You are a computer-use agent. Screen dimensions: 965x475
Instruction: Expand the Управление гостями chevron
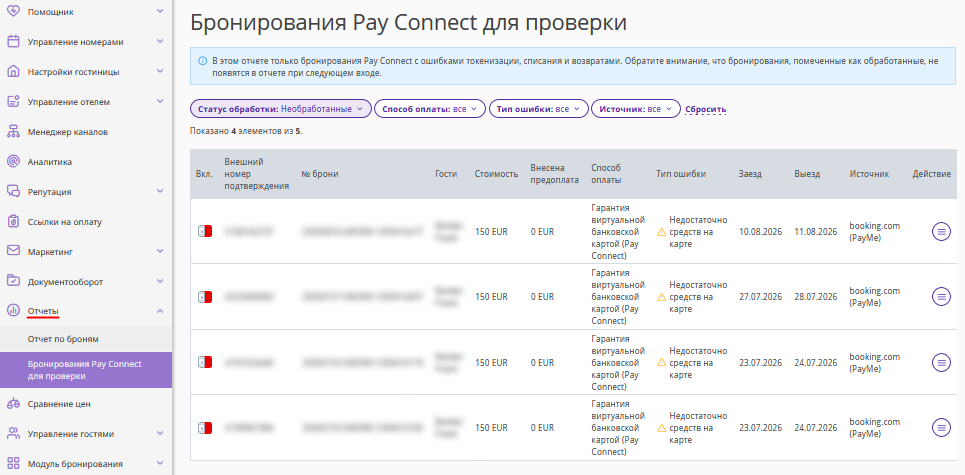pos(160,433)
